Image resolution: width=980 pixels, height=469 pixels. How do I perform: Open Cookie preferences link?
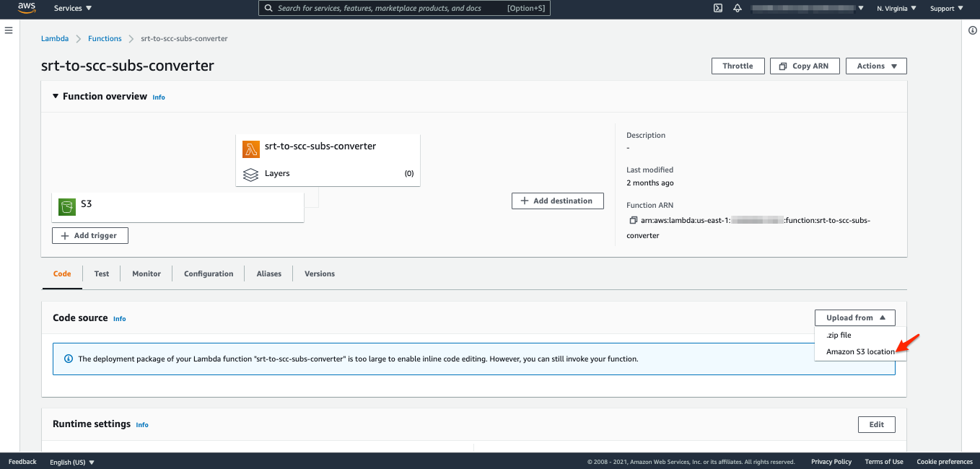point(945,462)
